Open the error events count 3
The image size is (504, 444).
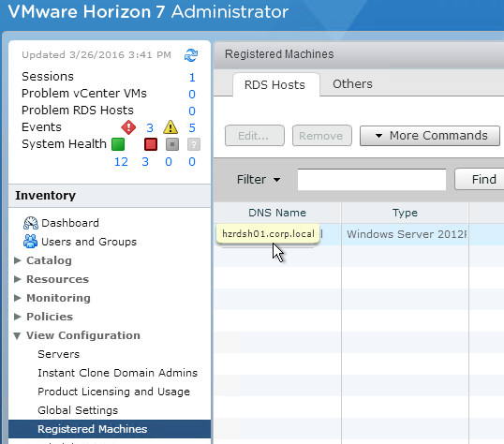click(x=150, y=128)
